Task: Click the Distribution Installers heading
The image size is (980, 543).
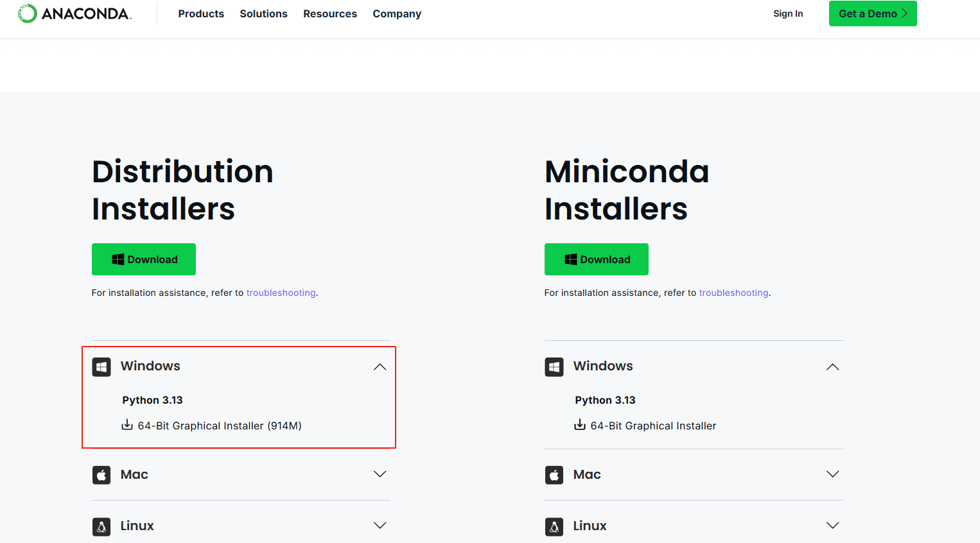Action: (x=182, y=190)
